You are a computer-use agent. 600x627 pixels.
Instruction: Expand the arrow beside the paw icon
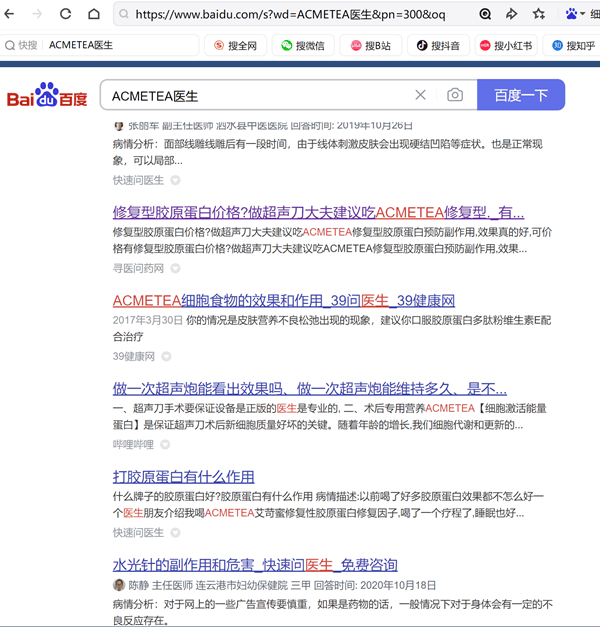click(x=582, y=14)
